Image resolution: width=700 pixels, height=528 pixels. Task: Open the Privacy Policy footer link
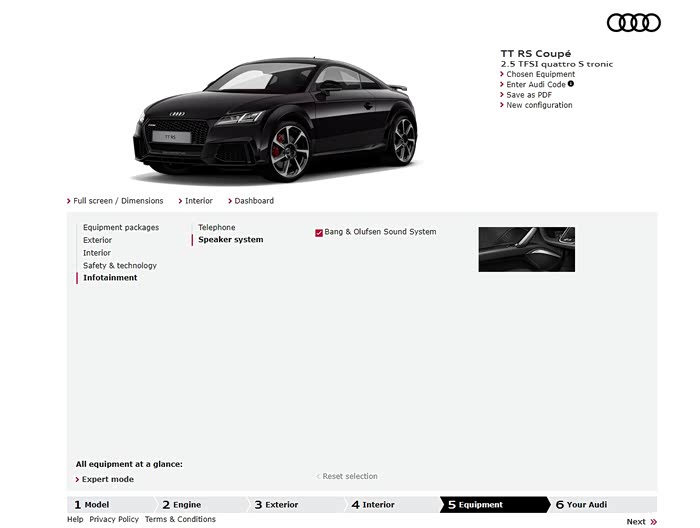pyautogui.click(x=114, y=520)
